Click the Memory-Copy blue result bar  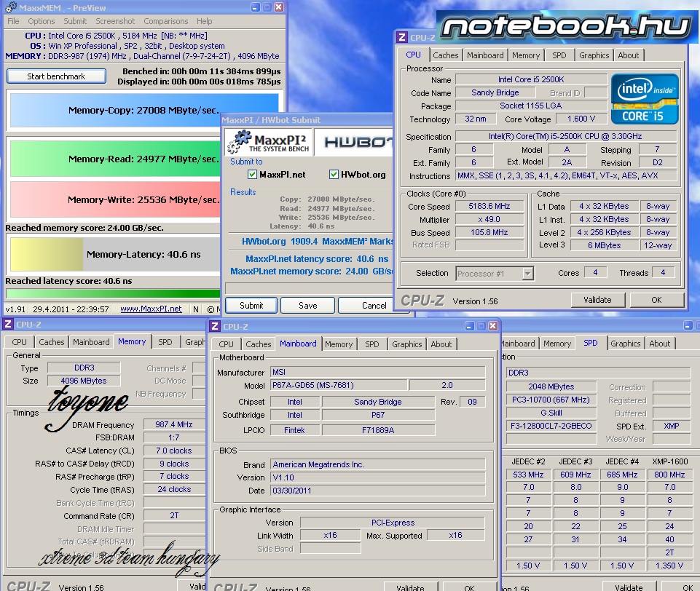click(144, 110)
